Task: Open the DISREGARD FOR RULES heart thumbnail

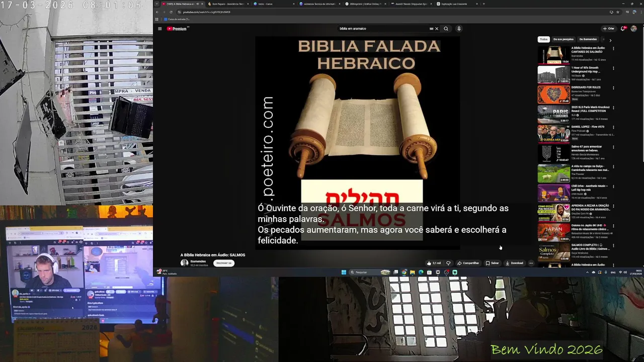Action: 553,94
